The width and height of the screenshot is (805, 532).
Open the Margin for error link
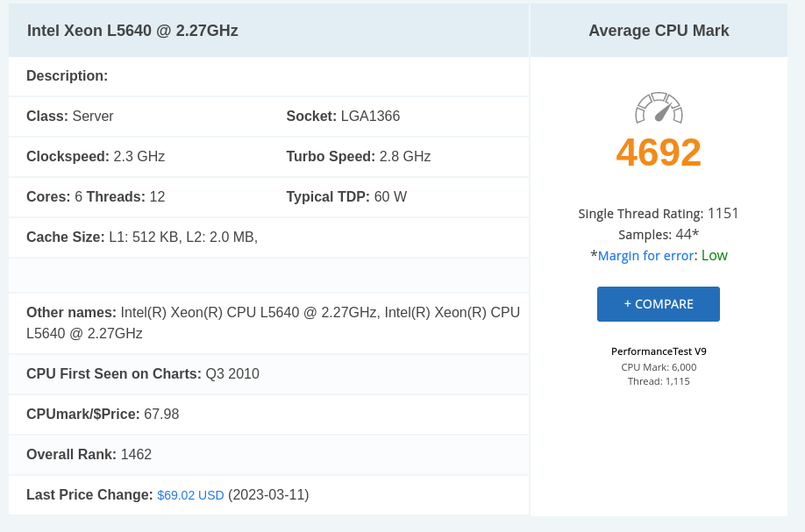(646, 256)
